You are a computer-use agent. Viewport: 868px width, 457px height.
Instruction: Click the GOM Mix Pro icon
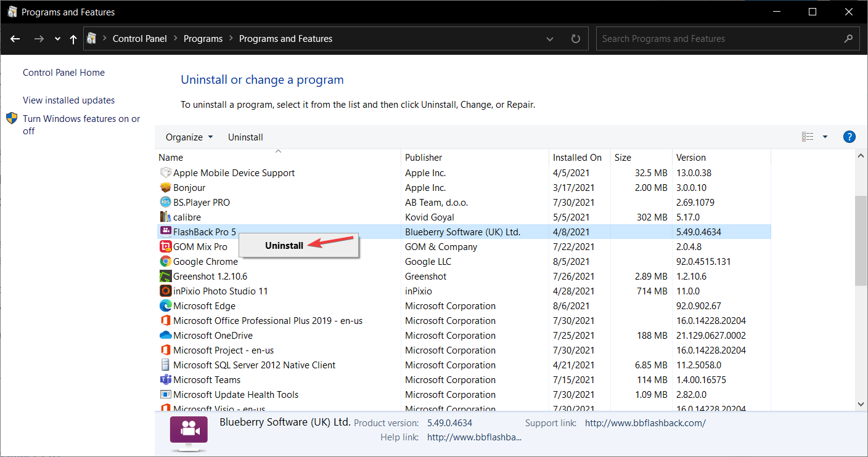[165, 247]
